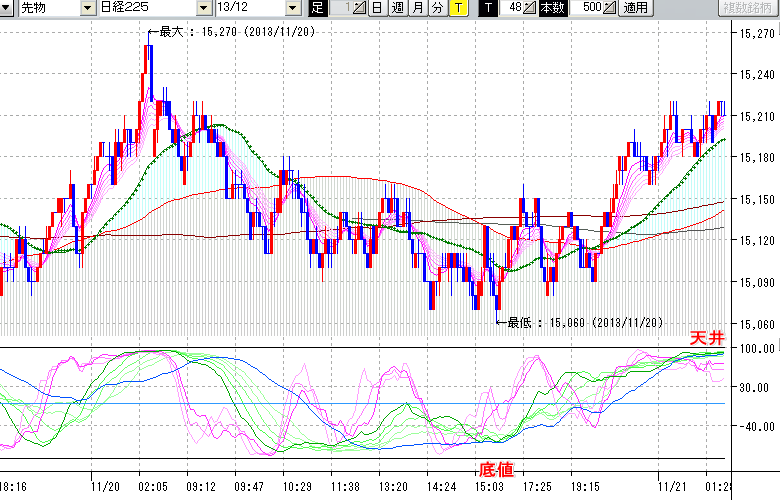The width and height of the screenshot is (780, 500).
Task: Click the red 底値 bottom label
Action: (x=496, y=468)
